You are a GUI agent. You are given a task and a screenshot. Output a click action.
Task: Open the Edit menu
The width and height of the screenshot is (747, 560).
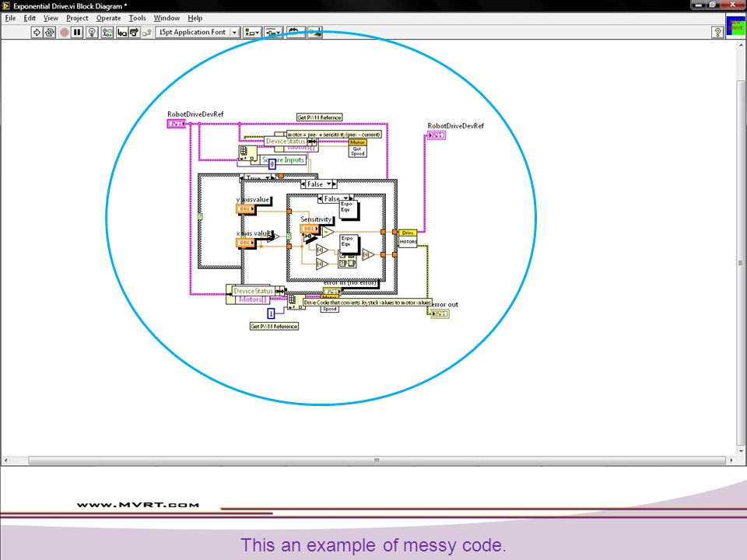tap(30, 18)
